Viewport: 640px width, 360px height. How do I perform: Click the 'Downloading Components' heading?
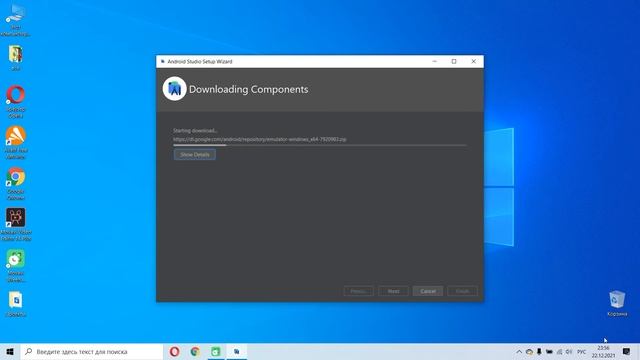249,89
